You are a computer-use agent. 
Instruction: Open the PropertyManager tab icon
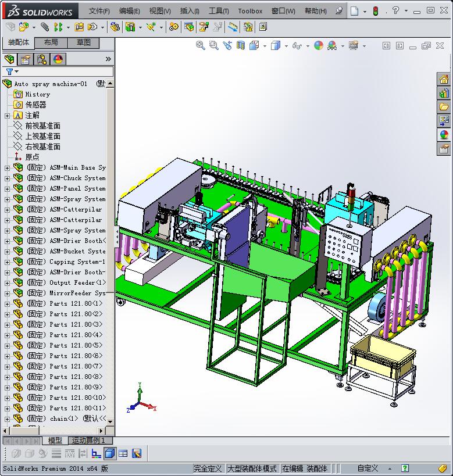pyautogui.click(x=26, y=59)
